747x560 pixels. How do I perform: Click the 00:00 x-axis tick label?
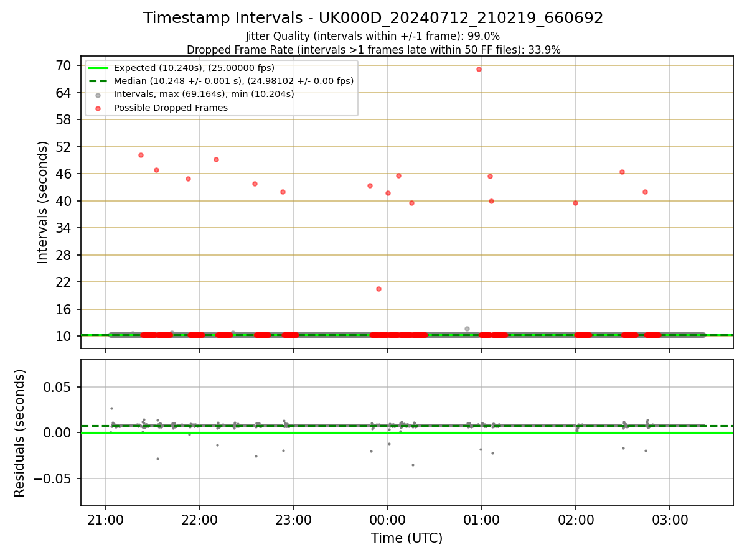tap(388, 519)
